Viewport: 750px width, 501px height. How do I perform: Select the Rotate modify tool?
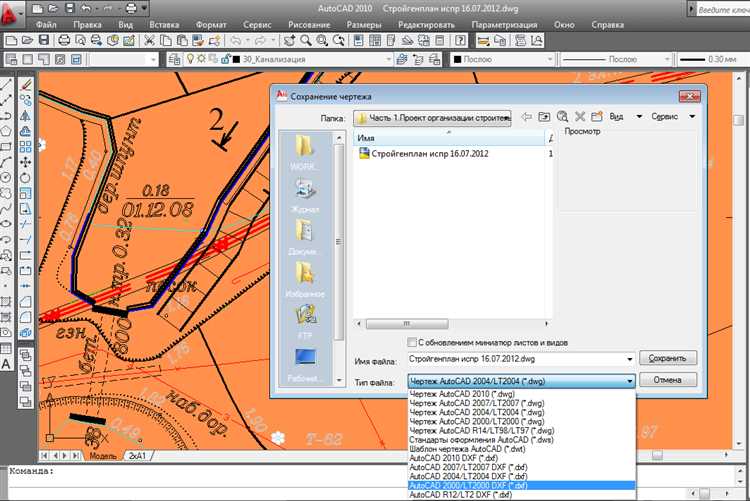tap(26, 178)
